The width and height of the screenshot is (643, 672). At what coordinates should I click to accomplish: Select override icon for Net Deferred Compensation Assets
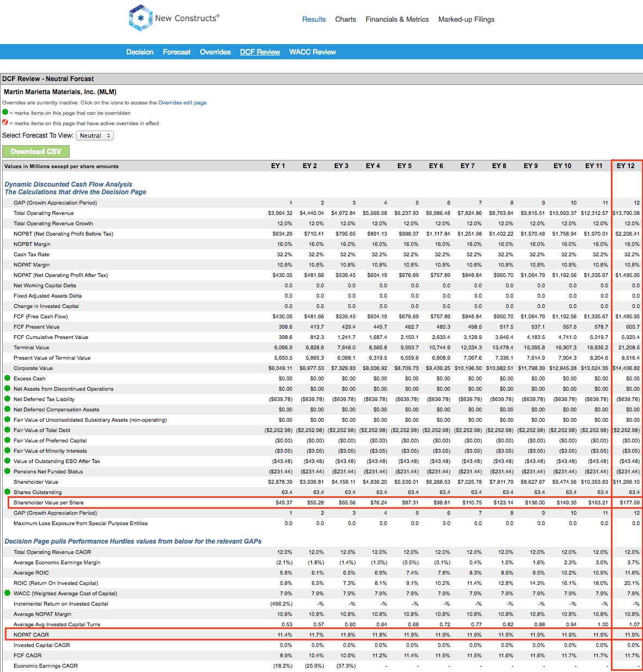click(x=8, y=409)
